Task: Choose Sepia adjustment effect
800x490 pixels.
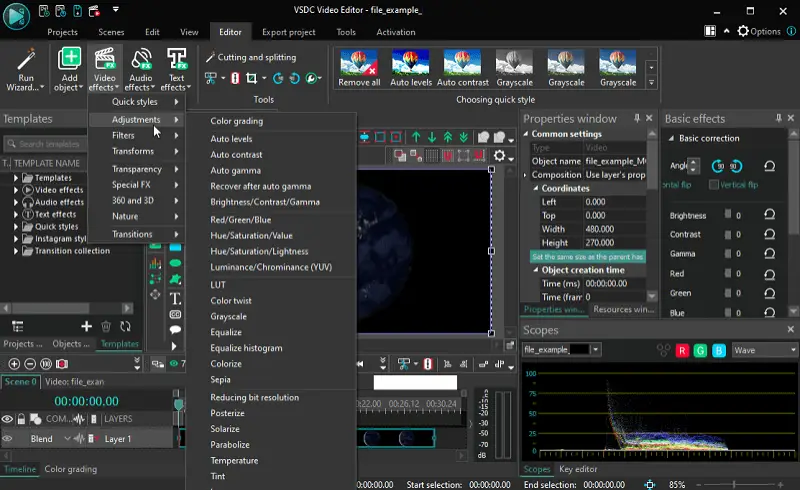Action: pos(220,379)
